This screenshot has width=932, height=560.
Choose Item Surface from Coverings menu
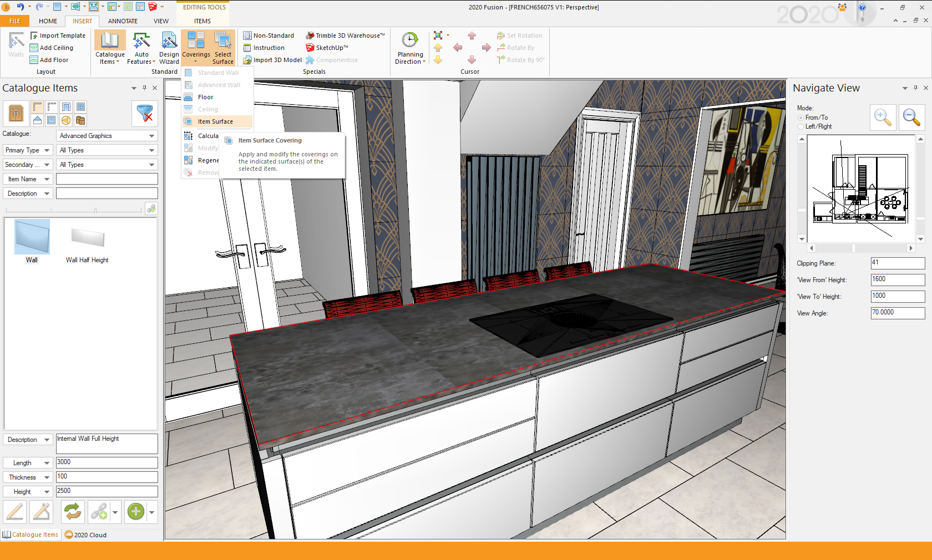(215, 121)
